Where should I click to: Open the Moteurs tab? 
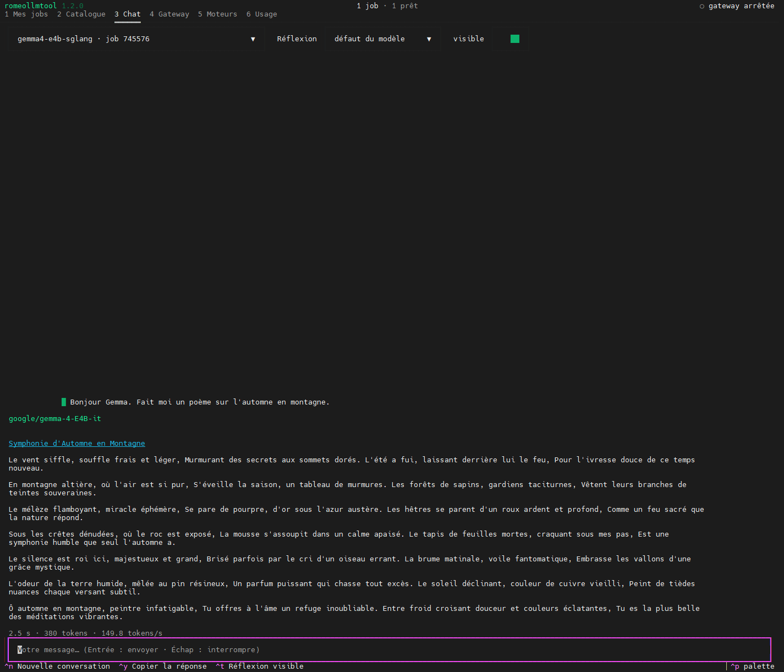click(218, 14)
